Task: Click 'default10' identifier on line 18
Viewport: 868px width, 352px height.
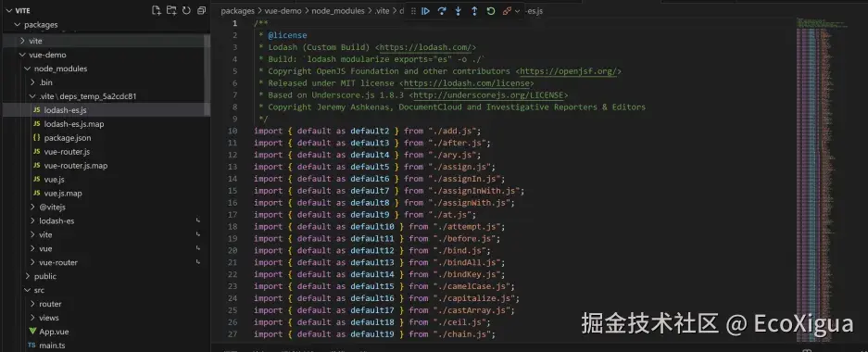Action: point(372,227)
